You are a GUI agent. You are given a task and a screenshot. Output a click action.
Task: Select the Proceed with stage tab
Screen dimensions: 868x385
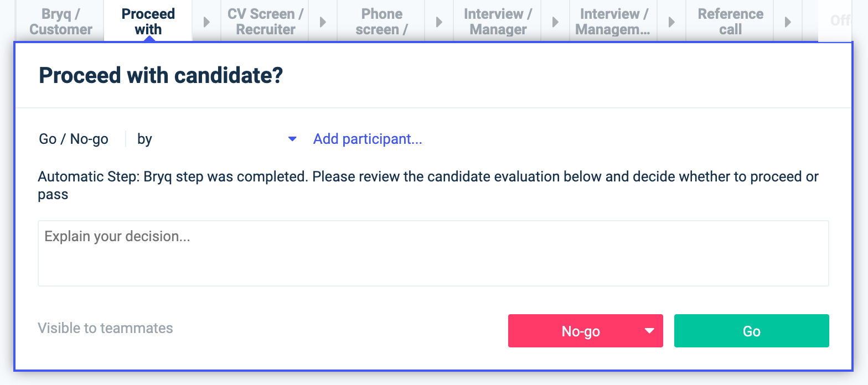148,22
